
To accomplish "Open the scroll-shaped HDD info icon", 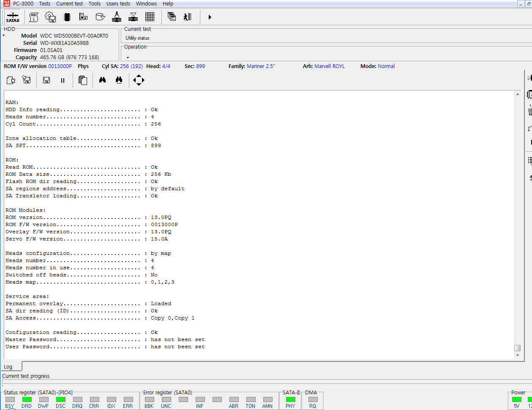I will click(x=34, y=17).
